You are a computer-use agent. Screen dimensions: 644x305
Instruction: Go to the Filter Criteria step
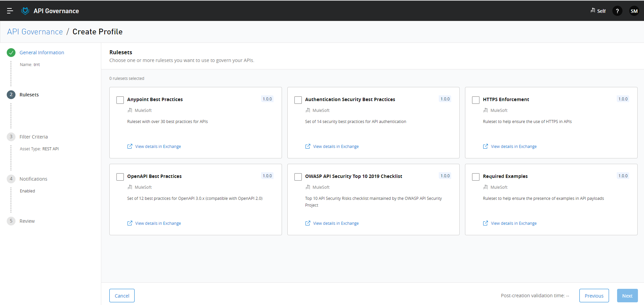click(33, 137)
